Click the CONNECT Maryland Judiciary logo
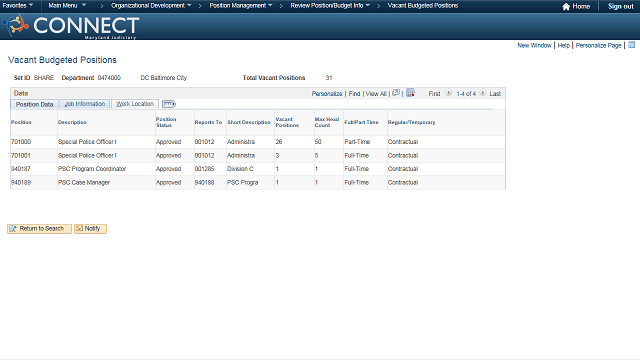Screen dimensions: 640x360 click(70, 27)
